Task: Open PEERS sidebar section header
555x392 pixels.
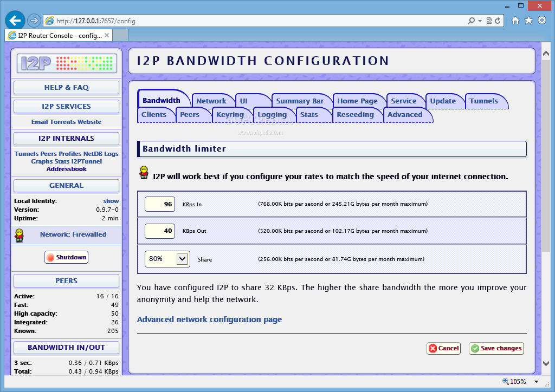Action: pos(67,280)
